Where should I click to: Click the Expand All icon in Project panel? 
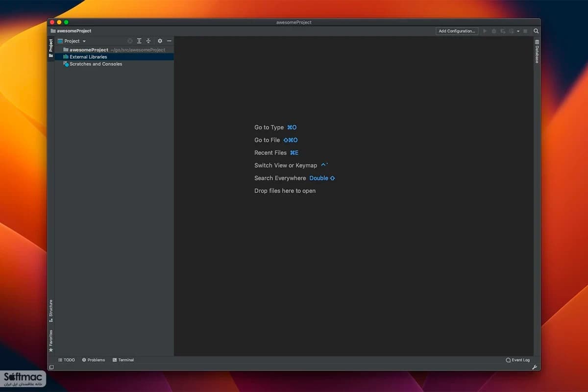coord(139,41)
